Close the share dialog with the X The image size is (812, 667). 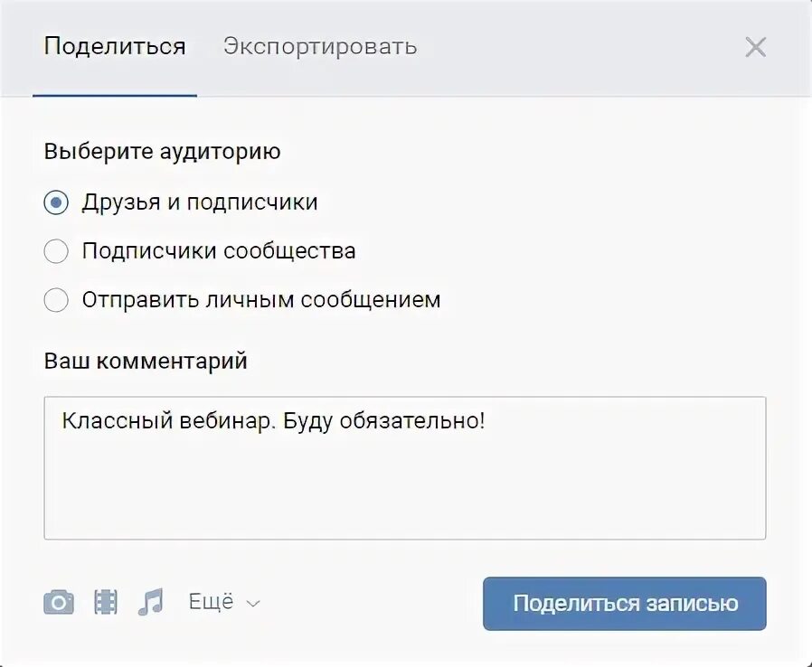click(755, 48)
